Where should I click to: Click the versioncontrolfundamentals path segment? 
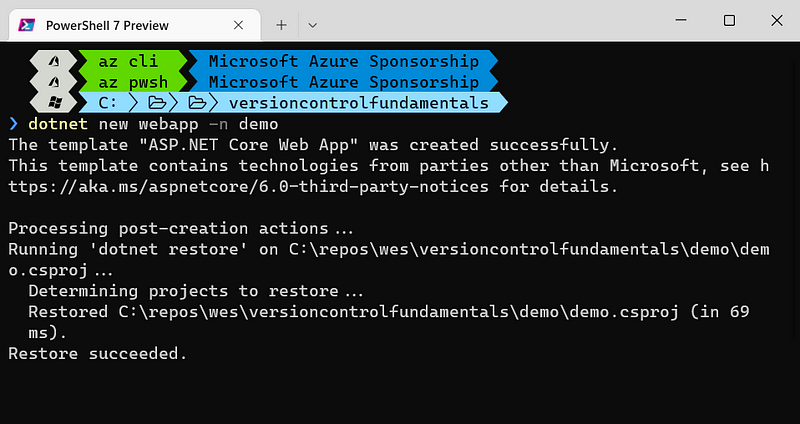tap(359, 103)
